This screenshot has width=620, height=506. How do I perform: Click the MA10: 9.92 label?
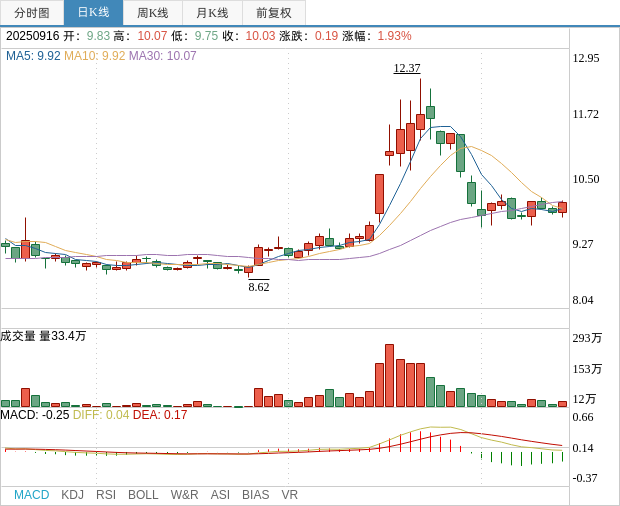coord(95,56)
